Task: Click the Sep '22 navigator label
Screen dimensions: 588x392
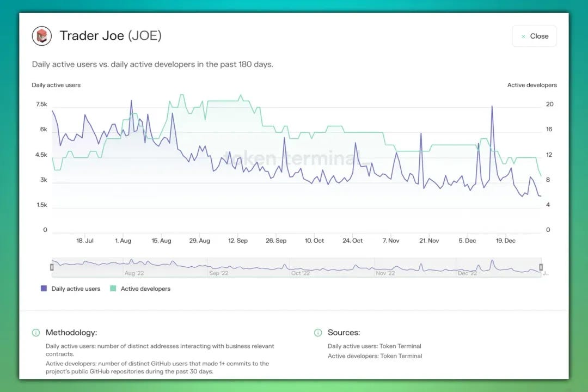Action: 219,273
